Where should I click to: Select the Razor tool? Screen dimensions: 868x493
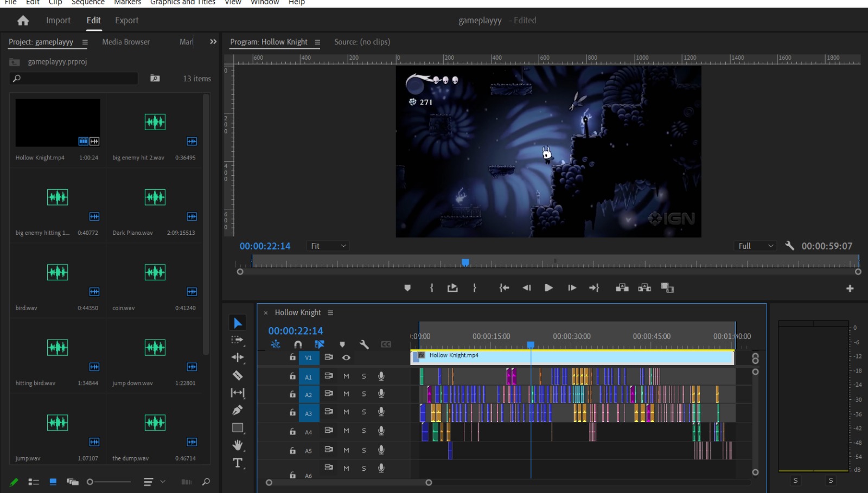(237, 375)
